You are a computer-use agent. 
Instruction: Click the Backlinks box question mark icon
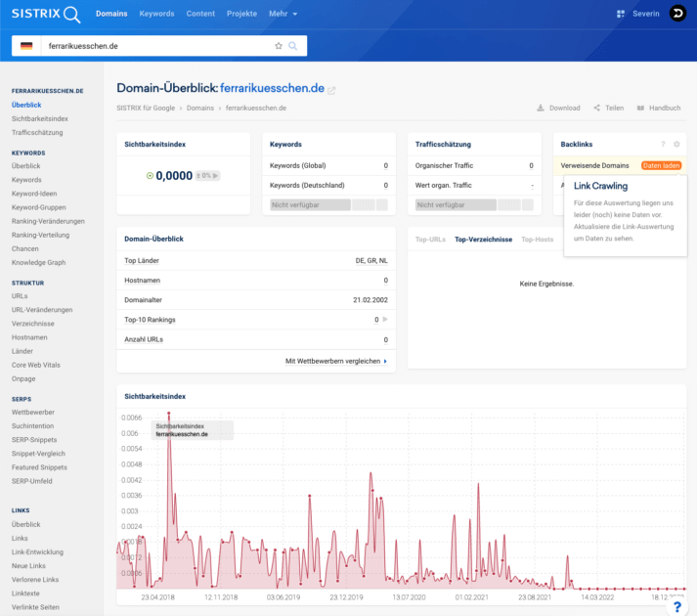click(663, 144)
